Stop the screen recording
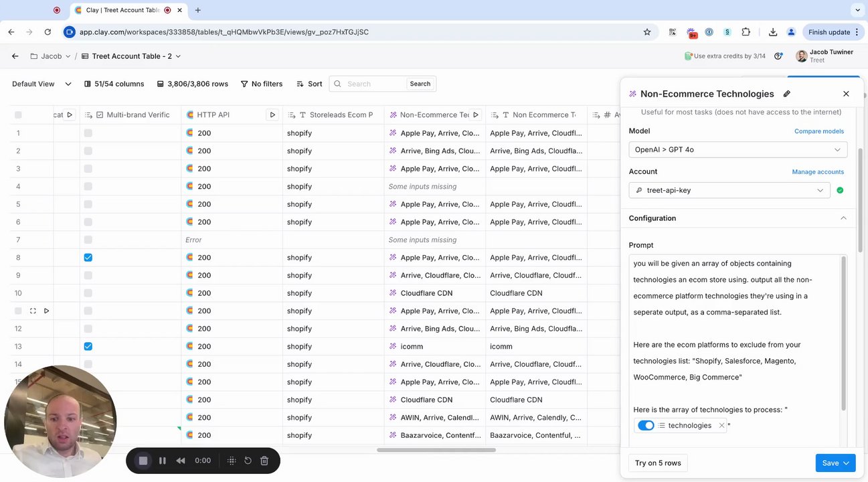868x482 pixels. pyautogui.click(x=143, y=461)
